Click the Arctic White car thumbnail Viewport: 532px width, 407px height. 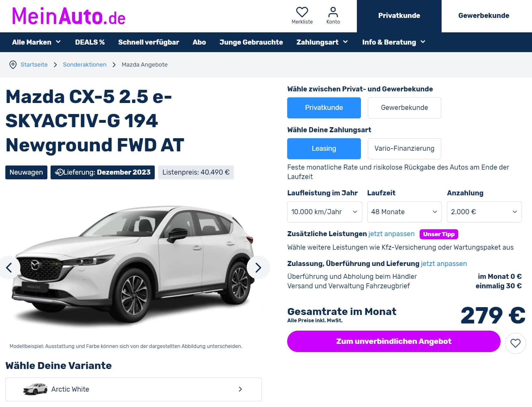(x=35, y=389)
